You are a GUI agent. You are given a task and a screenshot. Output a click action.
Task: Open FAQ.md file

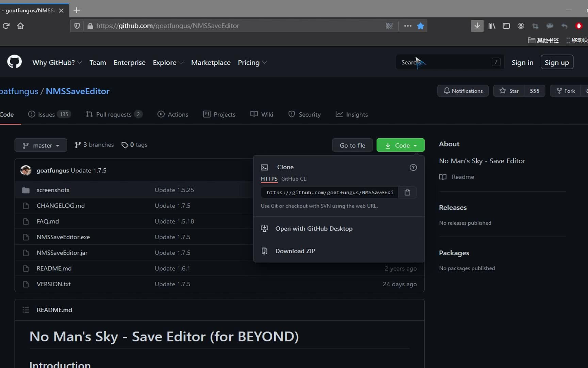tap(48, 221)
